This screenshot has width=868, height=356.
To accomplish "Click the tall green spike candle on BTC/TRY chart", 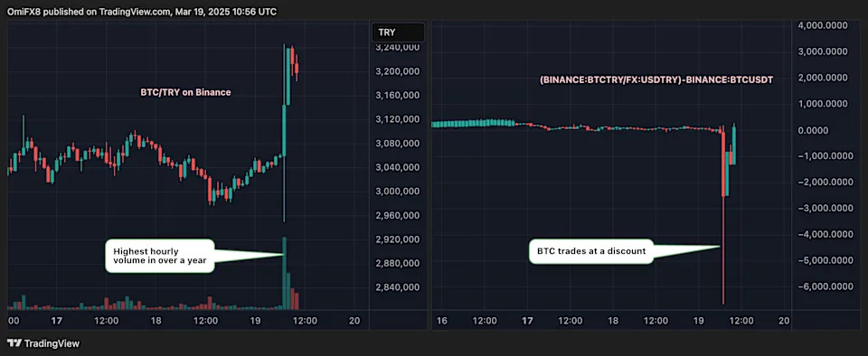I will point(284,133).
